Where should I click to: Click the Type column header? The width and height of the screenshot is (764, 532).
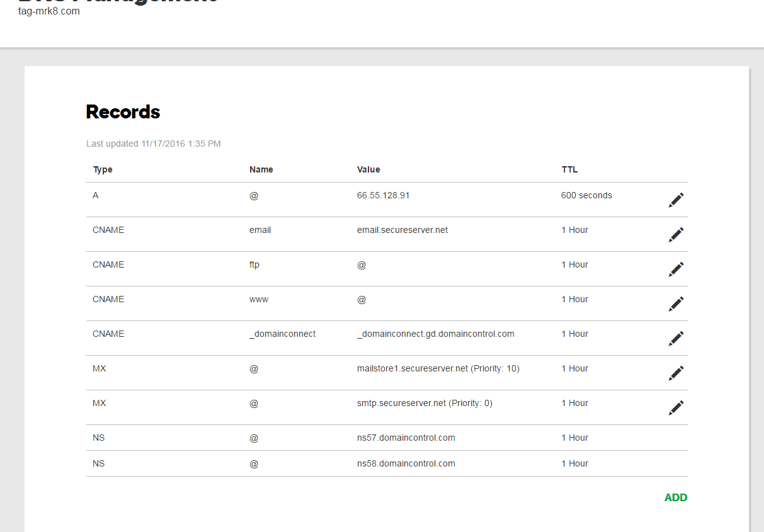pyautogui.click(x=103, y=169)
